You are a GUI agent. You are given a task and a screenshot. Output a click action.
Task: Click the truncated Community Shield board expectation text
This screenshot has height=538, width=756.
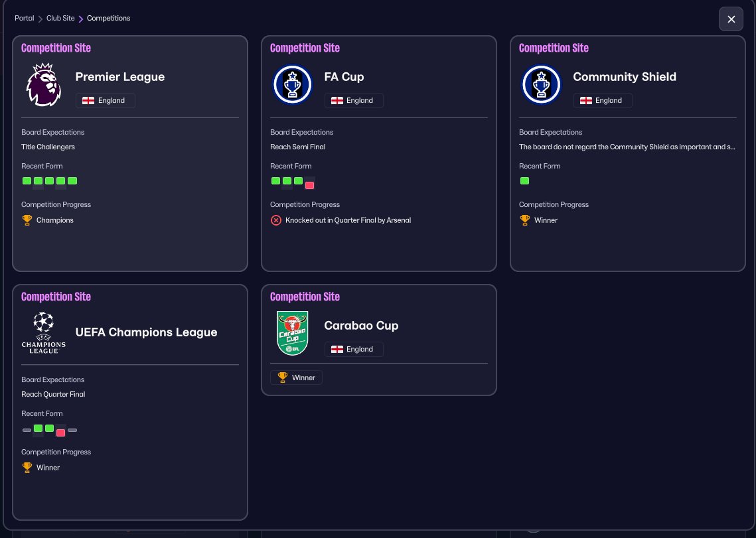[627, 147]
